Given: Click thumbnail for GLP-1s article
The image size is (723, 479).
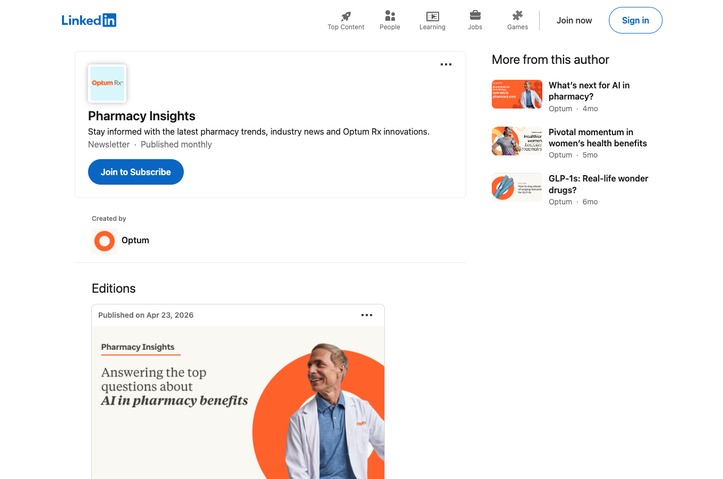Looking at the screenshot, I should click(x=517, y=187).
